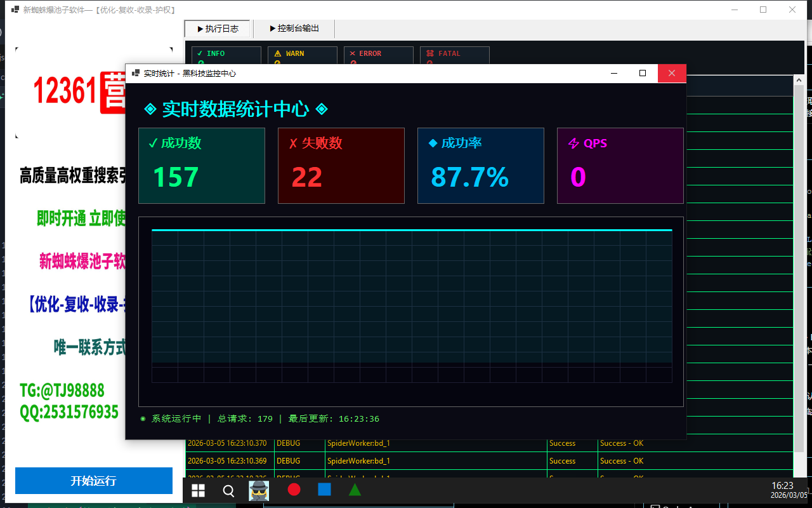Image resolution: width=812 pixels, height=508 pixels.
Task: Click the 成功数 statistics card
Action: click(x=202, y=166)
